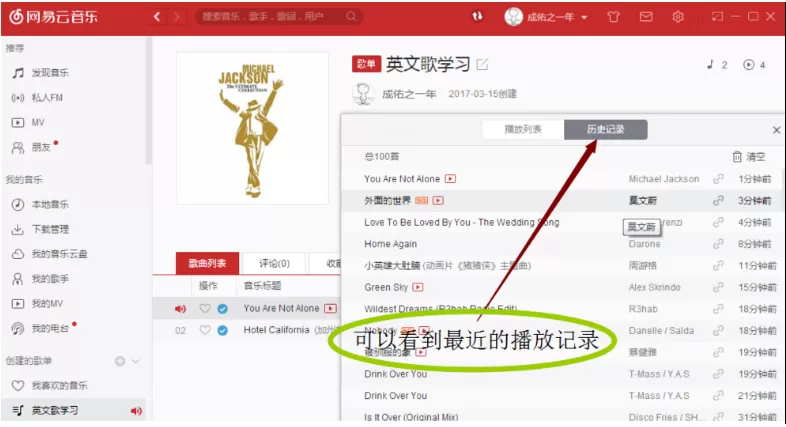Click the sidebar scrollbar
786x427 pixels.
click(148, 100)
